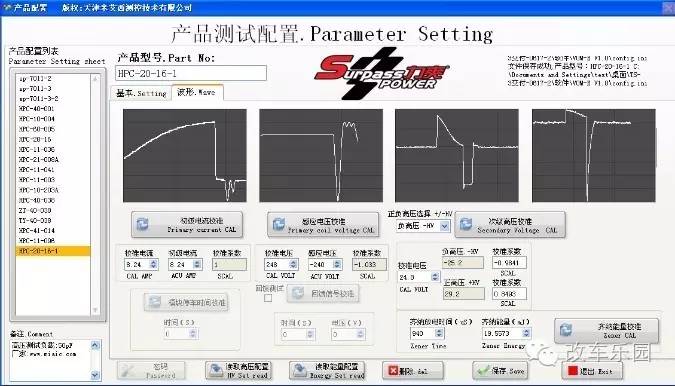Toggle the 回馈测试 checkbox
The height and width of the screenshot is (386, 675).
[x=268, y=298]
